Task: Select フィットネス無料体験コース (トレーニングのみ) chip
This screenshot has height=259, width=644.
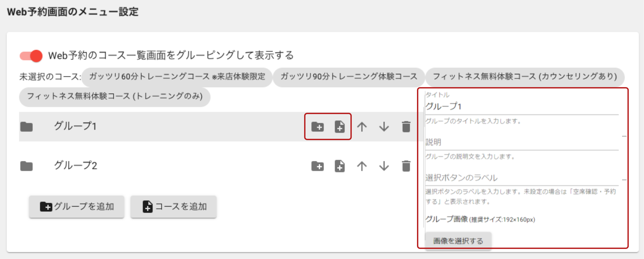Action: click(115, 97)
